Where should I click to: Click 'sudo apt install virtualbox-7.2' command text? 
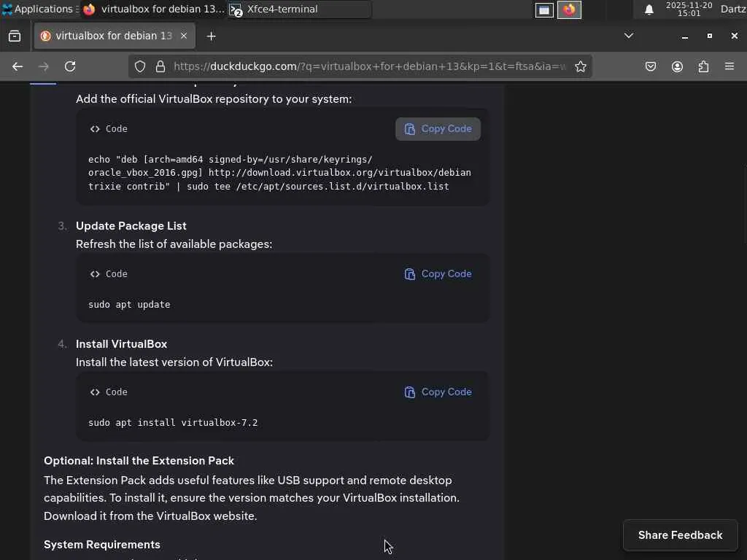[173, 423]
